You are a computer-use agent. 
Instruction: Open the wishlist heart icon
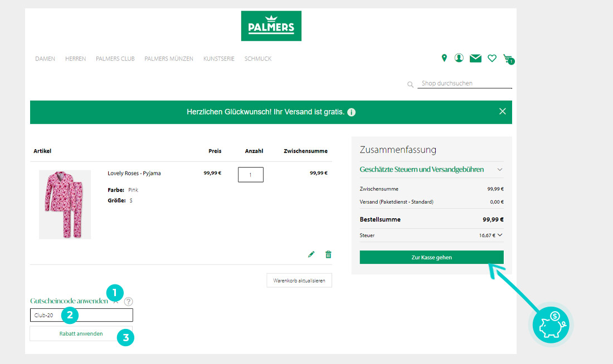pos(492,58)
